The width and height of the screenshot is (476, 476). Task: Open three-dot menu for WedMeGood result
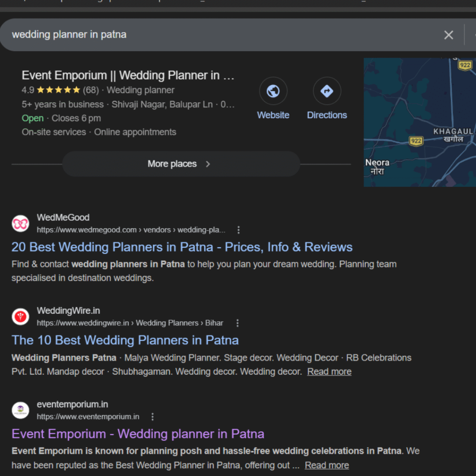click(238, 230)
